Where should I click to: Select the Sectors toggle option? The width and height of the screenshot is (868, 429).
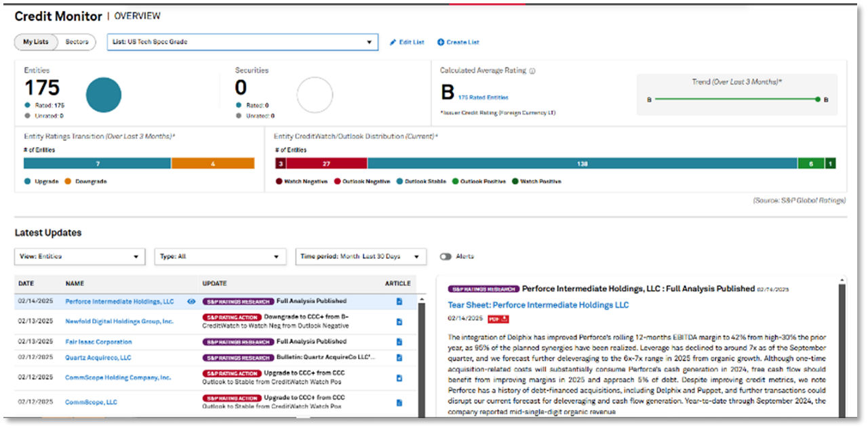coord(77,42)
